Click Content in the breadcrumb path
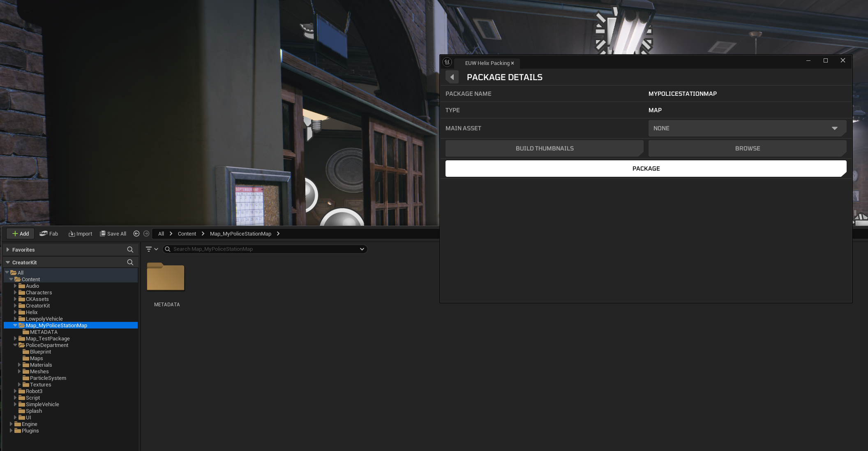868x451 pixels. (187, 234)
